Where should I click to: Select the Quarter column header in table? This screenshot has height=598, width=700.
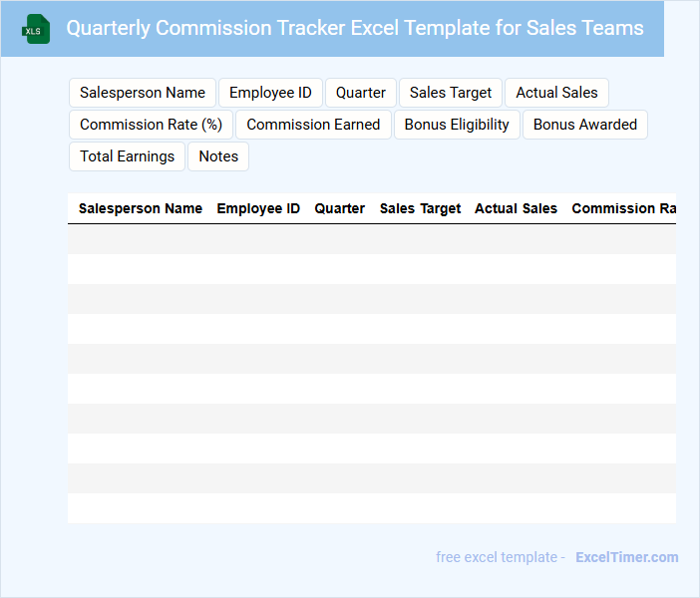click(340, 208)
